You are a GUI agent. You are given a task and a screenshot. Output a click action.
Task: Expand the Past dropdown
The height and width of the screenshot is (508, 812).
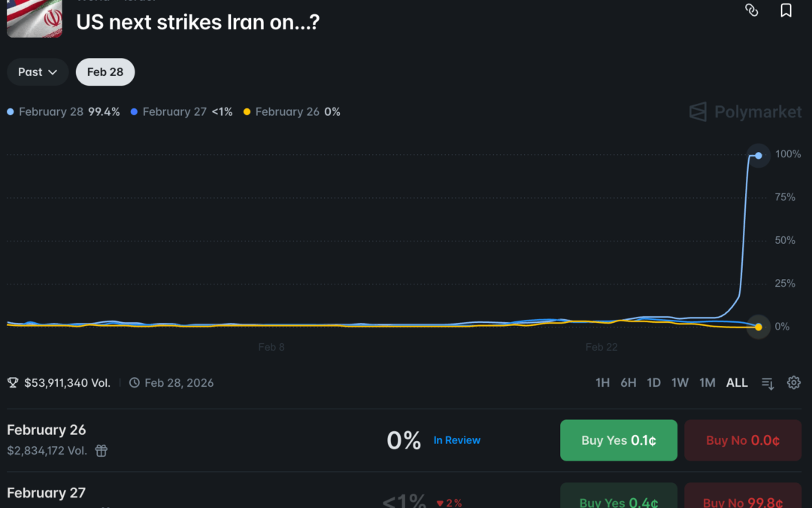38,72
